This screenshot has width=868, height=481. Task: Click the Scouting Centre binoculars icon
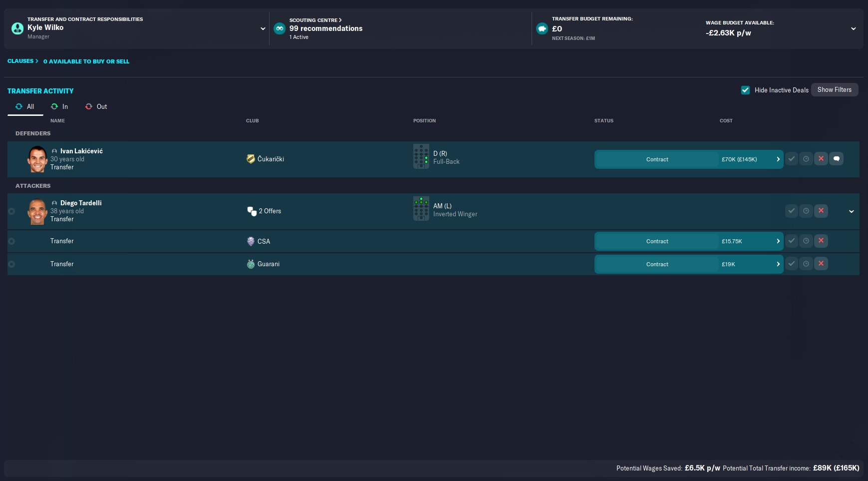coord(280,28)
